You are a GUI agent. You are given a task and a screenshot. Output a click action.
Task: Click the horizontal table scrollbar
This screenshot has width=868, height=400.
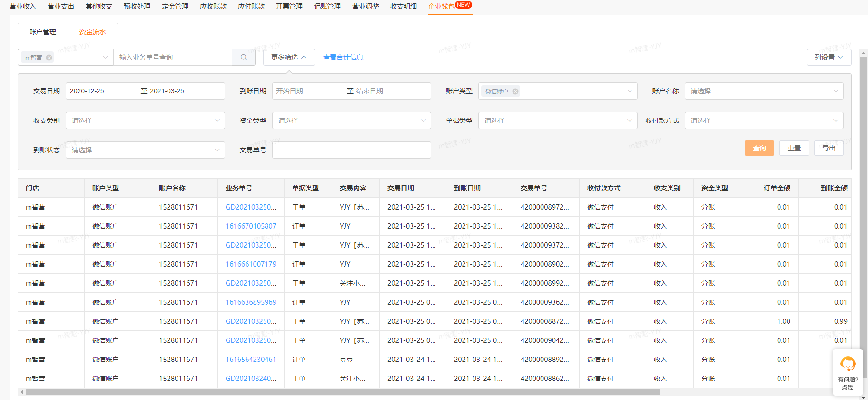[x=343, y=392]
